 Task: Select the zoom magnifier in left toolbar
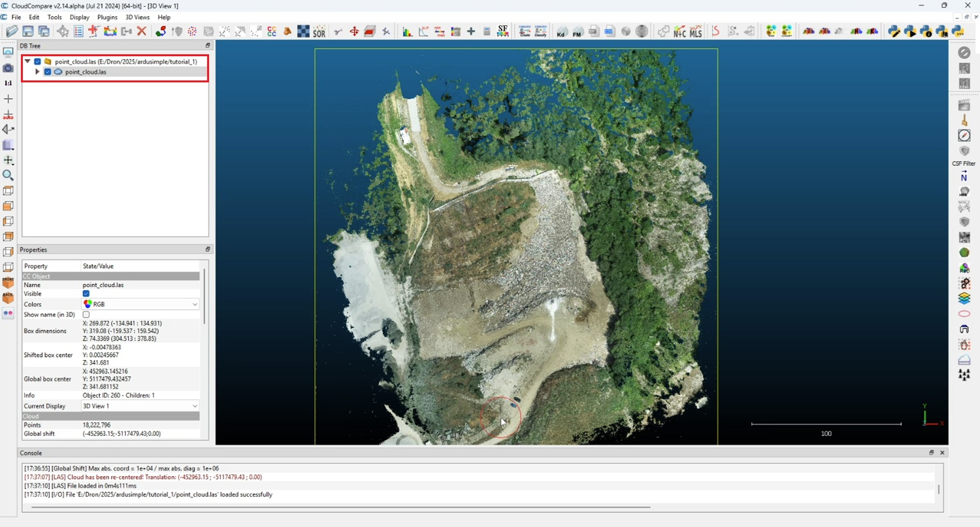tap(8, 175)
